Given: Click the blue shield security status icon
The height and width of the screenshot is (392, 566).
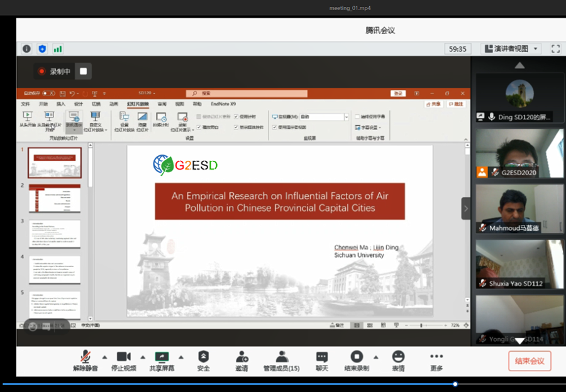Looking at the screenshot, I should 42,48.
